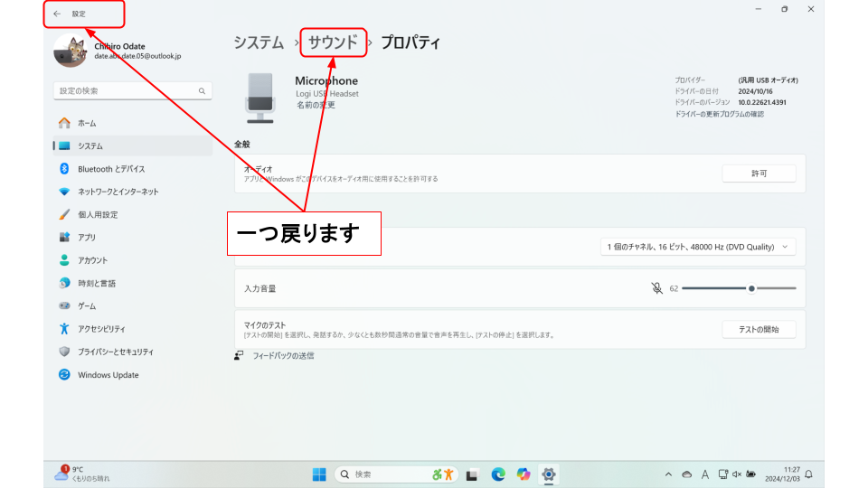Click the search magnifier in settings search
868x488 pixels.
click(202, 91)
